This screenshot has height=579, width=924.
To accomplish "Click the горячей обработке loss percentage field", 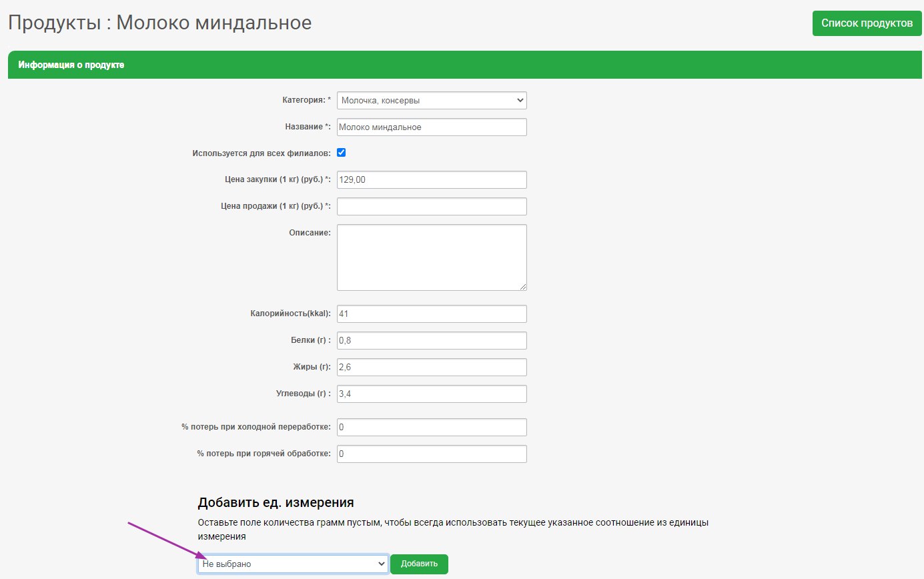I will [432, 454].
